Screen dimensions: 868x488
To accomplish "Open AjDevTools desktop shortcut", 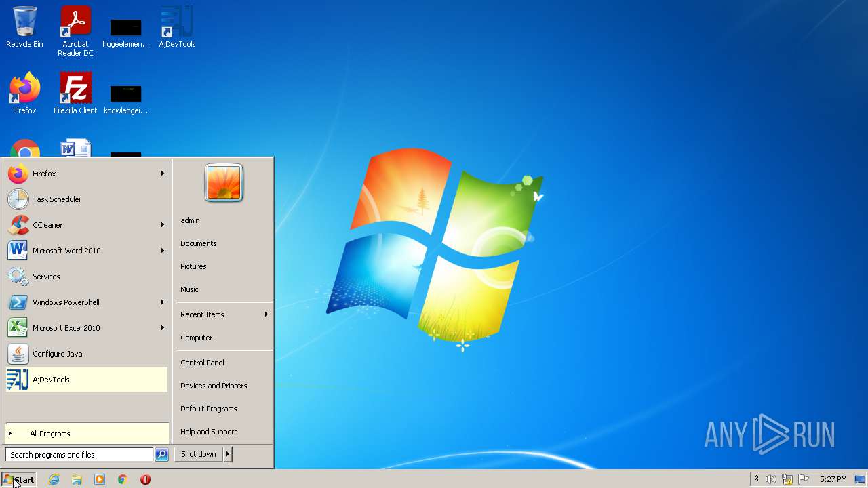I will coord(177,27).
